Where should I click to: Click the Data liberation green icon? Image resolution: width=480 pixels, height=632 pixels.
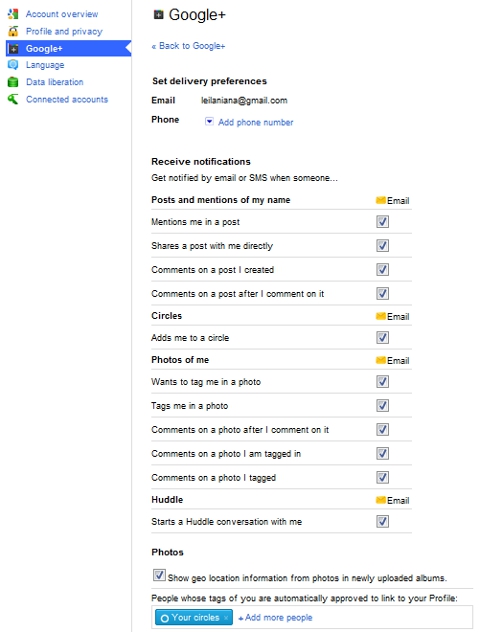[13, 82]
